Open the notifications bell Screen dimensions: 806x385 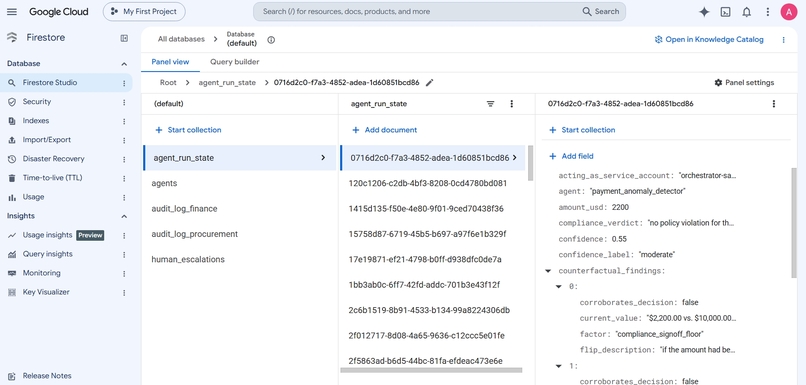746,12
